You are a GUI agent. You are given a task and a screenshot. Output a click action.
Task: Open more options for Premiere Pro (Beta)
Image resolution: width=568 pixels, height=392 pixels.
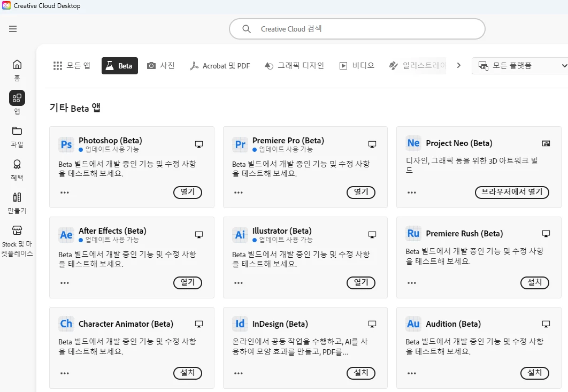239,193
